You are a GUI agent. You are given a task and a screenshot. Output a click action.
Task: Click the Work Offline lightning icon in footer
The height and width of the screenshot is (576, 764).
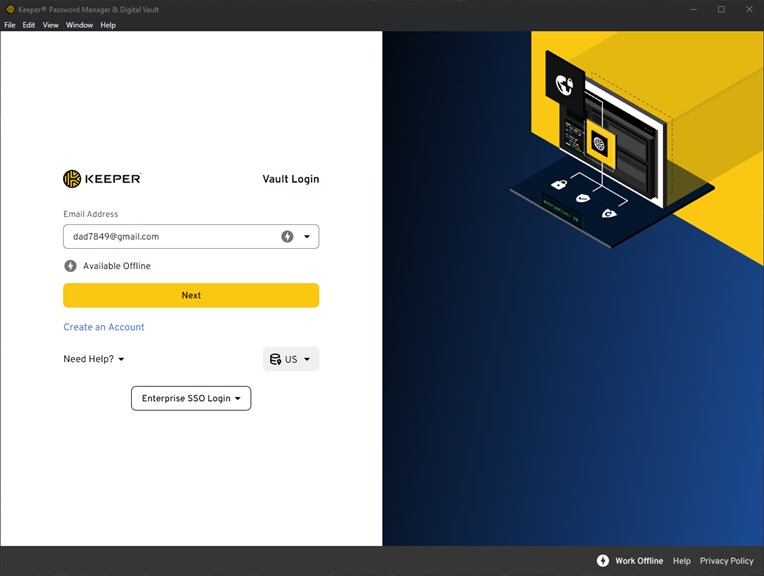[603, 560]
